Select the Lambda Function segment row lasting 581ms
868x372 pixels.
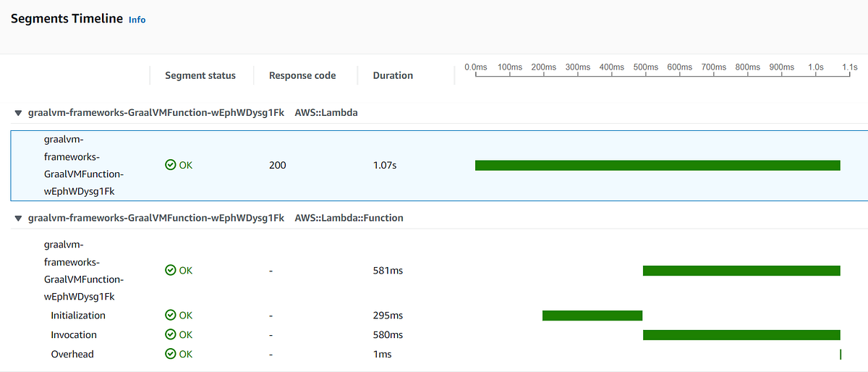439,270
